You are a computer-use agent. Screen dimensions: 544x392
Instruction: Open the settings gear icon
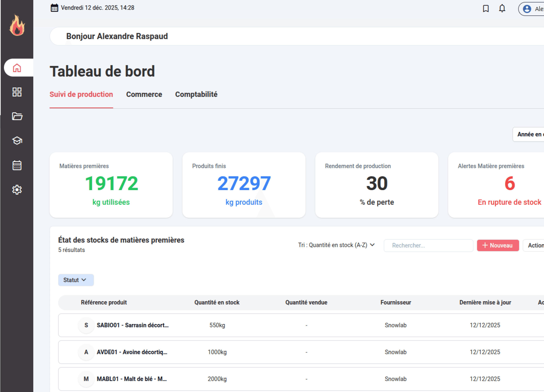[17, 189]
